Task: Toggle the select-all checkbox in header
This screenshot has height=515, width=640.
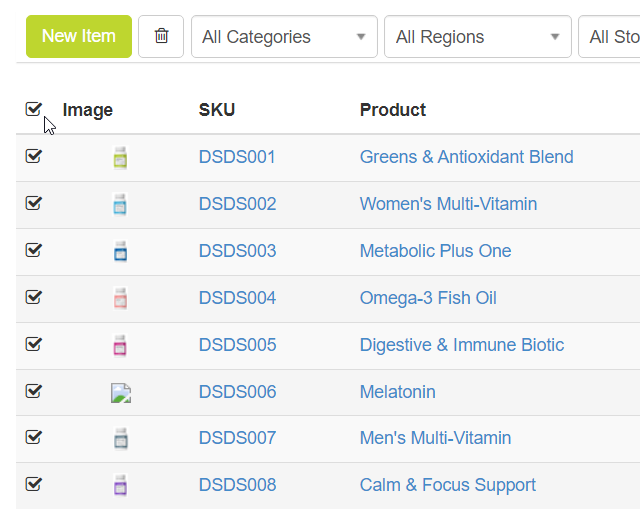Action: pos(33,109)
